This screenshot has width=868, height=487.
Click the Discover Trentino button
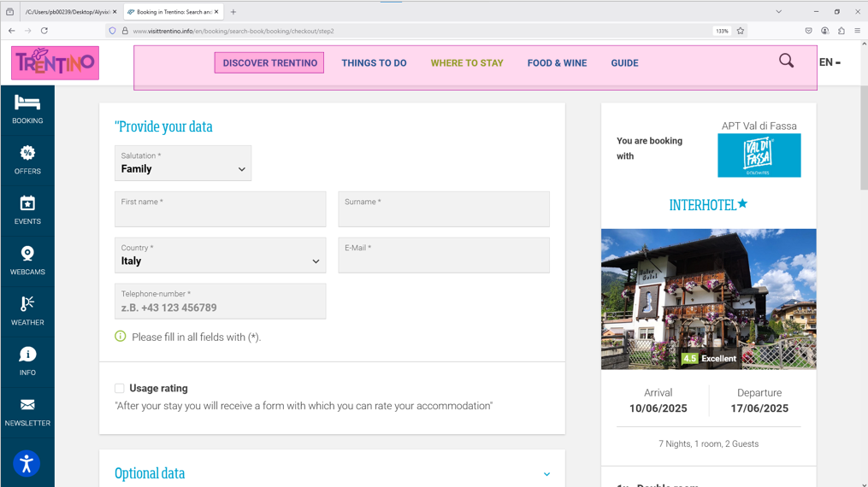pos(269,62)
